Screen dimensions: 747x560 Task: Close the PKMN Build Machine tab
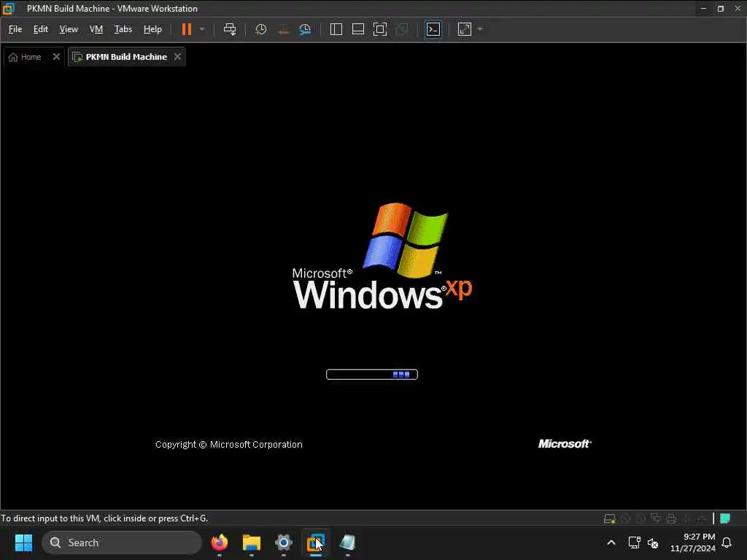(x=178, y=57)
